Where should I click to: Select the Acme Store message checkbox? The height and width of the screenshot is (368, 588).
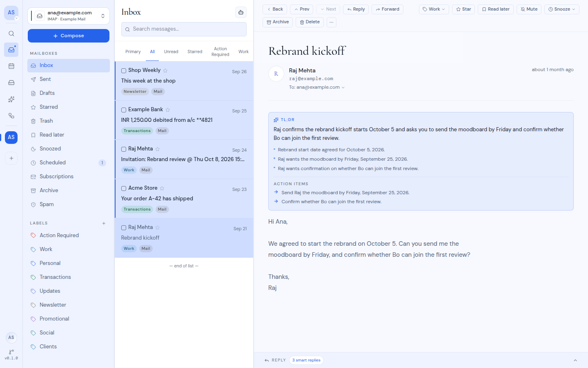coord(124,188)
